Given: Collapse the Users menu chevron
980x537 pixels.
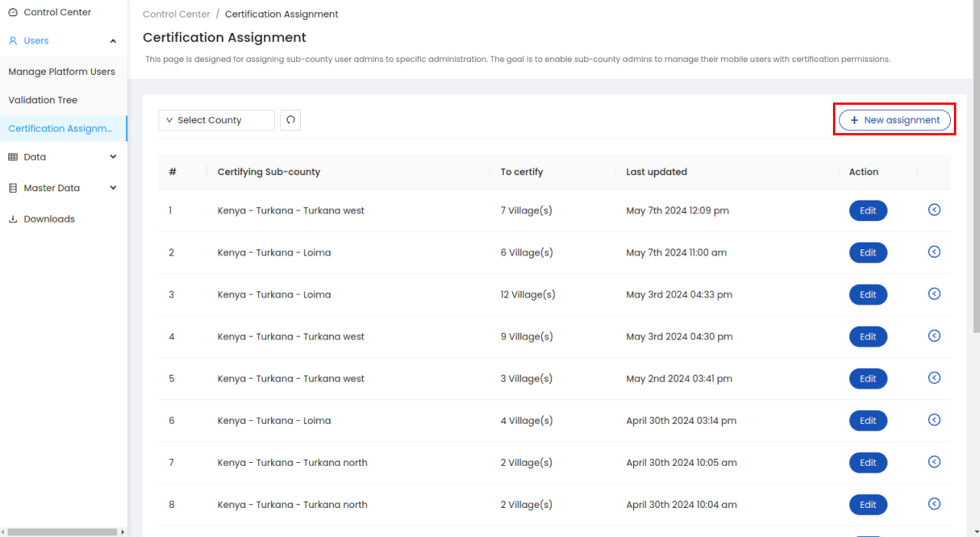Looking at the screenshot, I should (x=113, y=41).
